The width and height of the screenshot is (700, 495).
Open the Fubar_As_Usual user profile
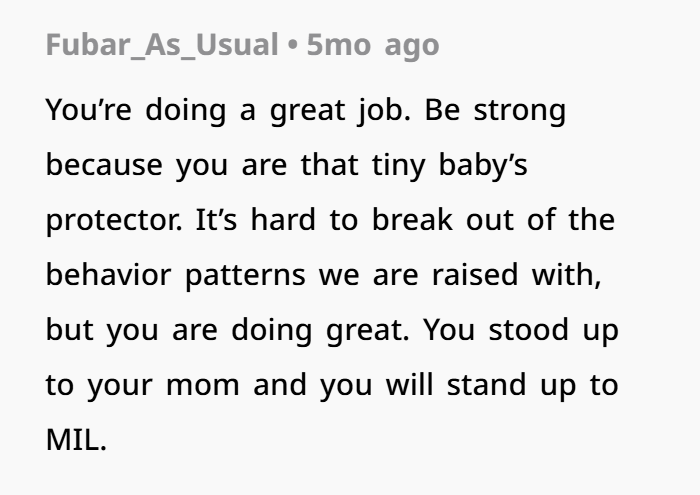point(162,46)
